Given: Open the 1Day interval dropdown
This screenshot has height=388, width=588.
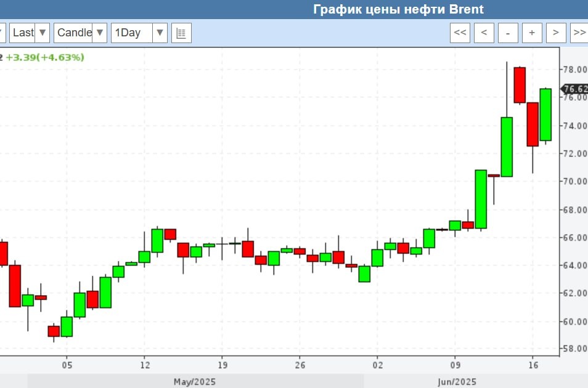Looking at the screenshot, I should (139, 33).
